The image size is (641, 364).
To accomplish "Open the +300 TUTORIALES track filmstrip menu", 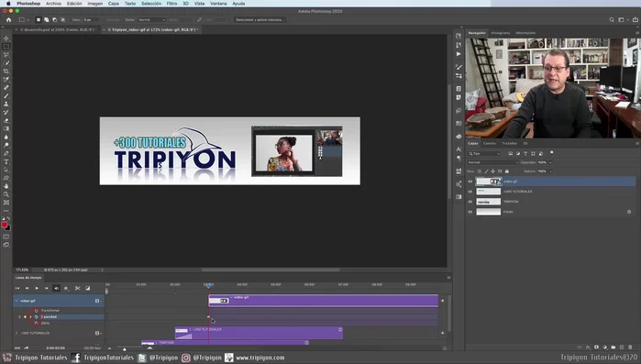I will pos(98,334).
